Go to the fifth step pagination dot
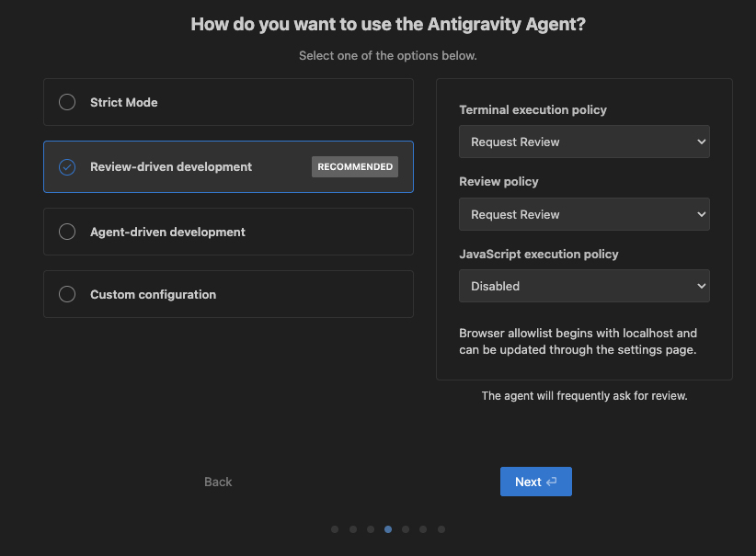 [x=406, y=529]
